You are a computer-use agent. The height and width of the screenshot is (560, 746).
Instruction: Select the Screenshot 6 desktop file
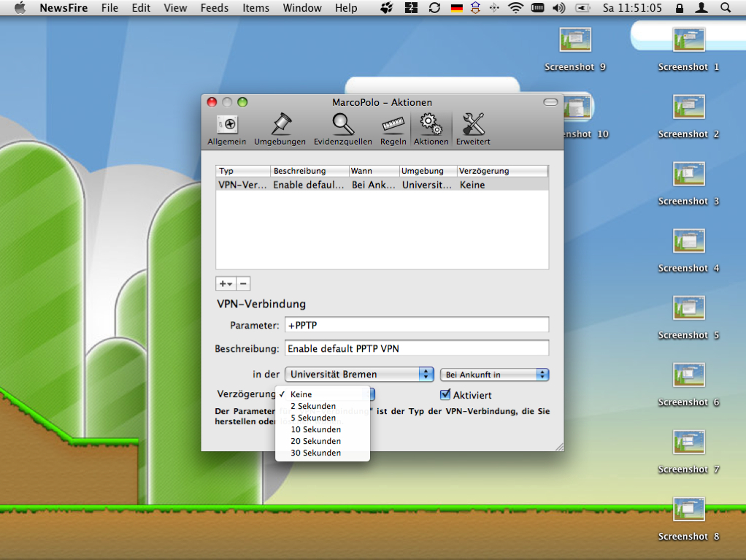[688, 385]
